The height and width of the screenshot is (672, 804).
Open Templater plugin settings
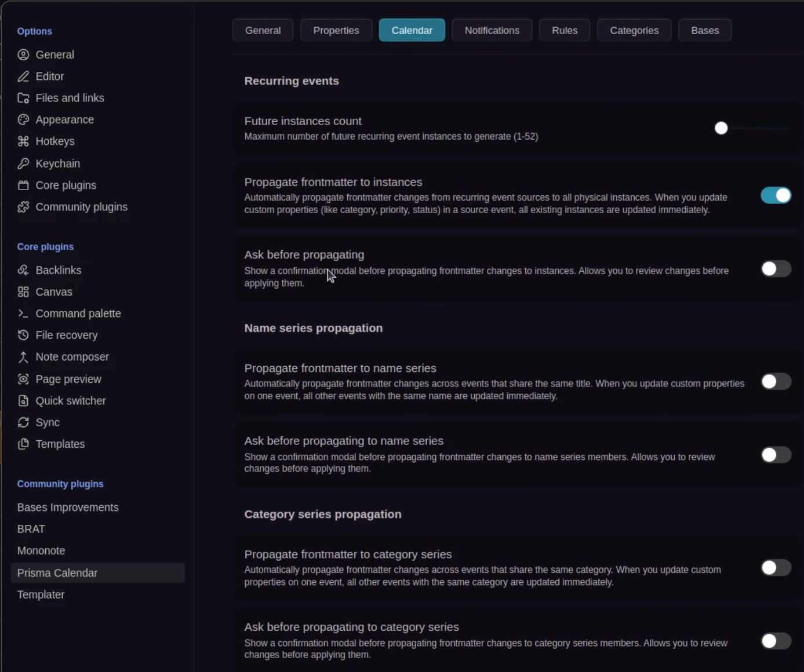[x=41, y=595]
